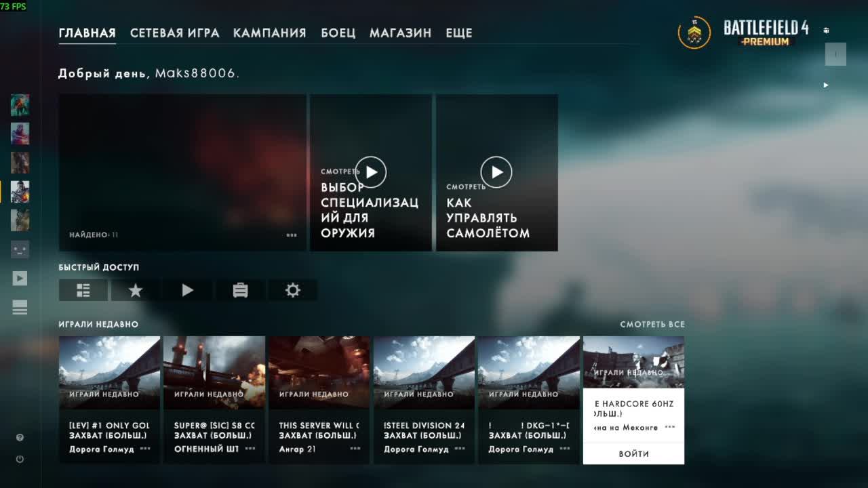Click the quick access server list icon
The width and height of the screenshot is (868, 488).
83,290
